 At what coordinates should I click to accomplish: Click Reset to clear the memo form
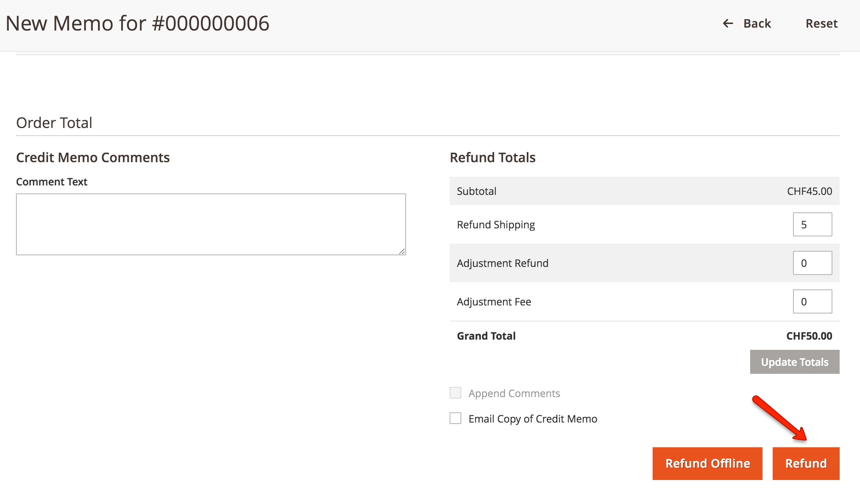pyautogui.click(x=821, y=23)
